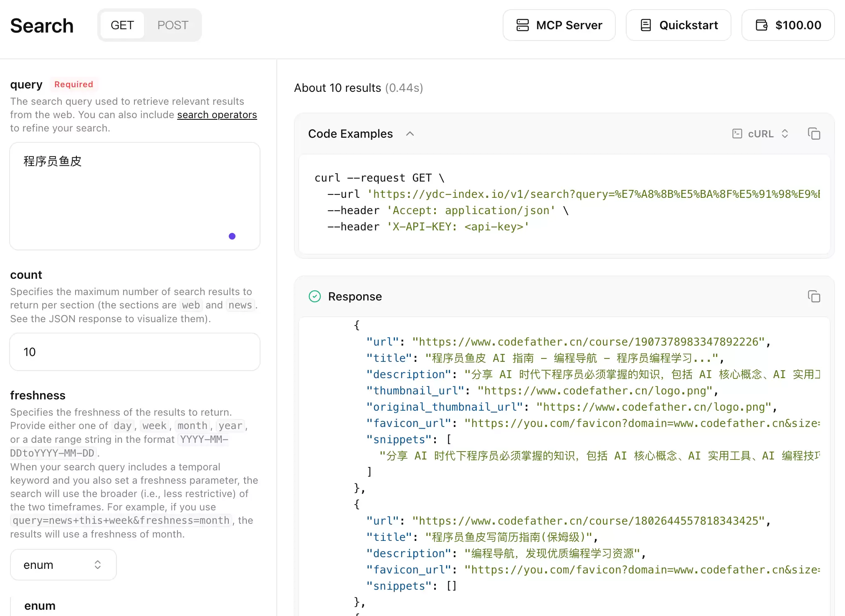Click the 'count' parameter label

26,275
